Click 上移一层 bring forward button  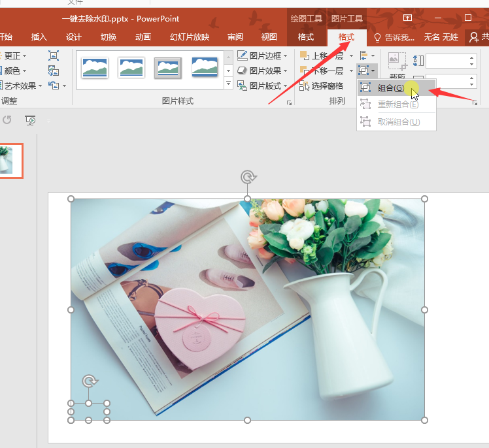point(322,56)
